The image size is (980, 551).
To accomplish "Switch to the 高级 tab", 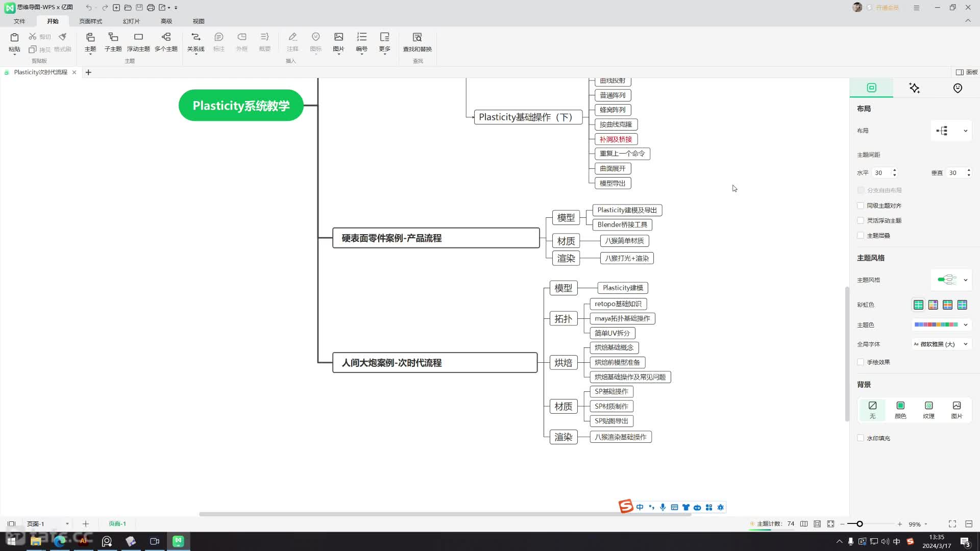I will pyautogui.click(x=166, y=21).
